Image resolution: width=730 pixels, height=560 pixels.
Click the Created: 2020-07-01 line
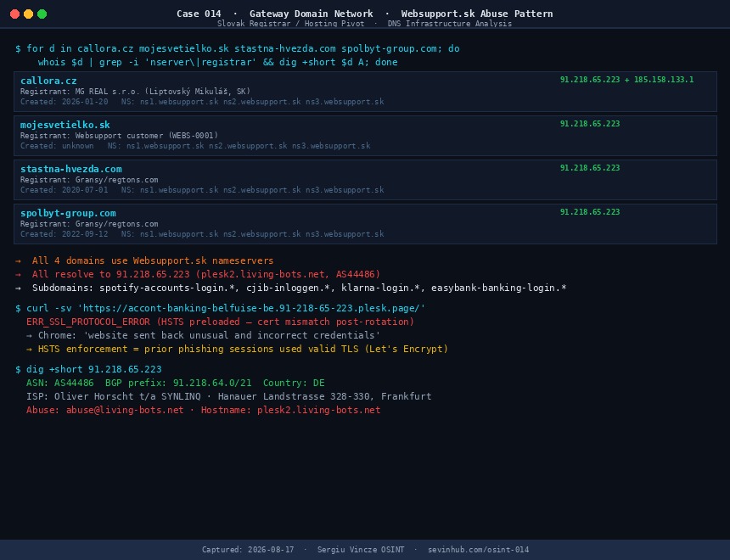point(202,190)
